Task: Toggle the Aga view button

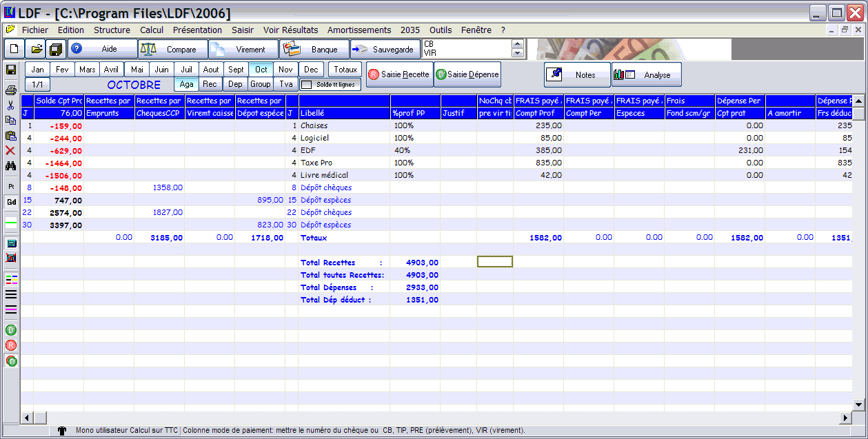Action: point(186,84)
